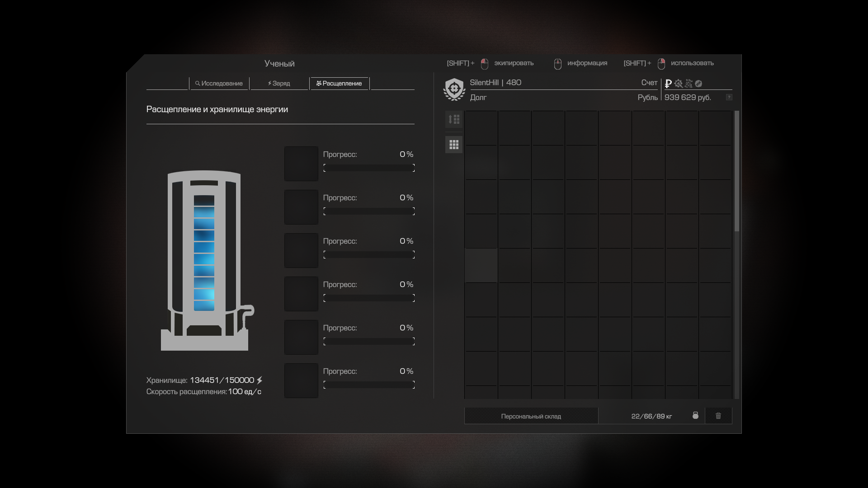Open the Исследование tab
Screen dimensions: 868x488
pyautogui.click(x=219, y=83)
